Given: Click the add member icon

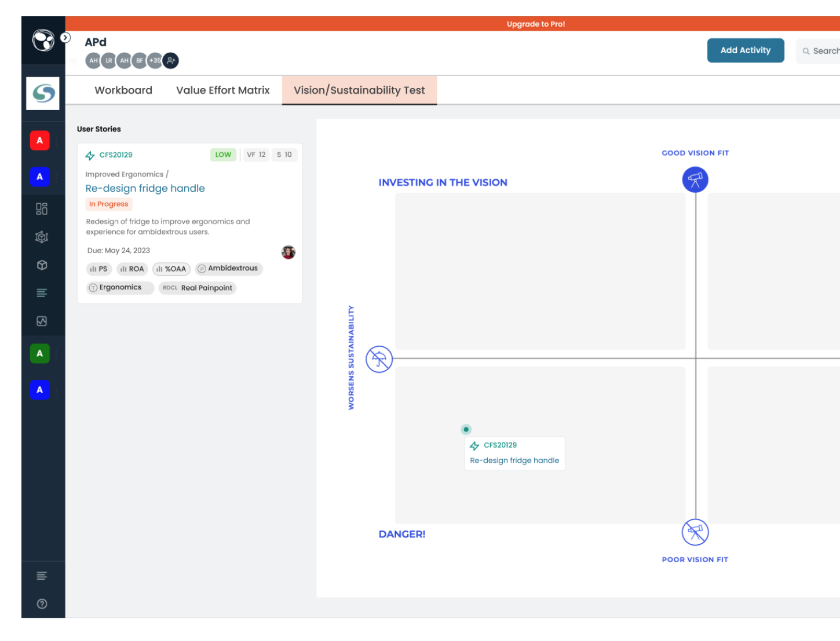Looking at the screenshot, I should pyautogui.click(x=170, y=60).
